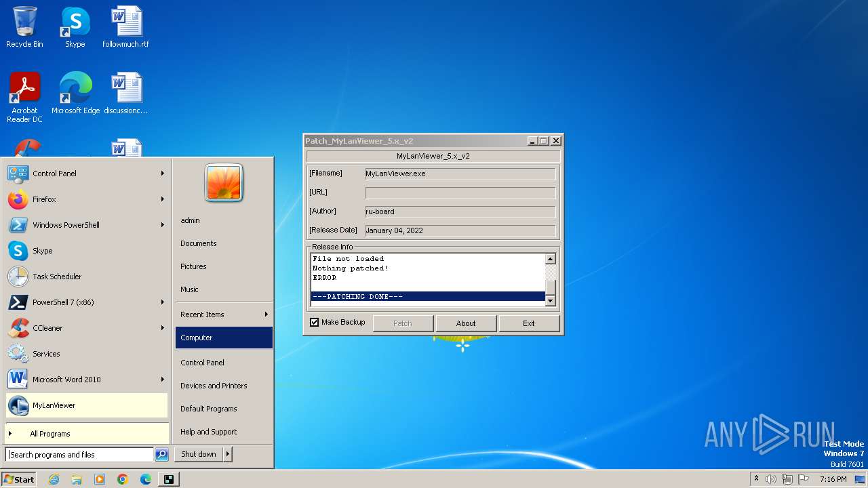This screenshot has height=488, width=868.
Task: Switch to patcher app taskbar button
Action: tap(169, 479)
